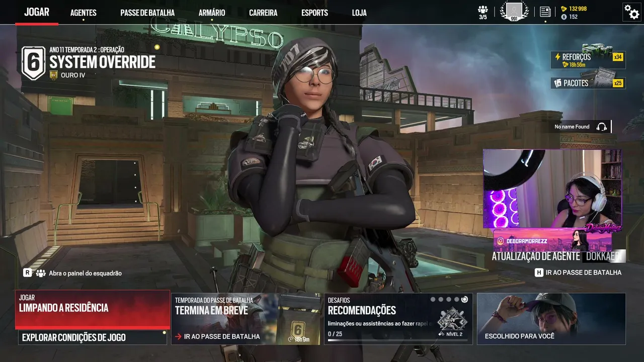Click the headset voice chat icon
This screenshot has width=644, height=362.
coord(601,127)
